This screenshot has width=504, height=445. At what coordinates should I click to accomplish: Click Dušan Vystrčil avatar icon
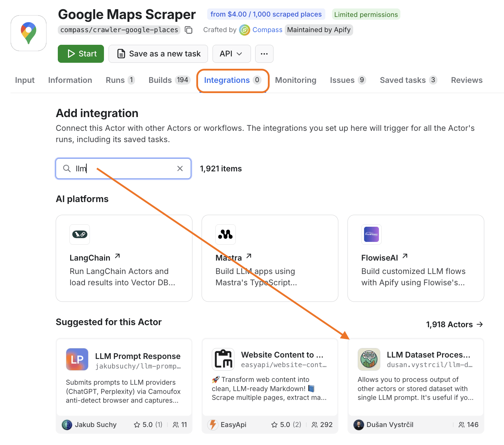tap(358, 425)
